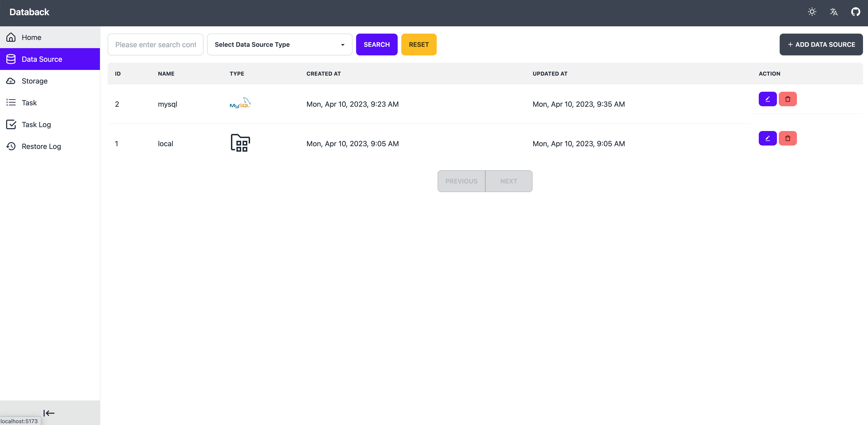
Task: Click edit icon for local data source
Action: [x=768, y=138]
